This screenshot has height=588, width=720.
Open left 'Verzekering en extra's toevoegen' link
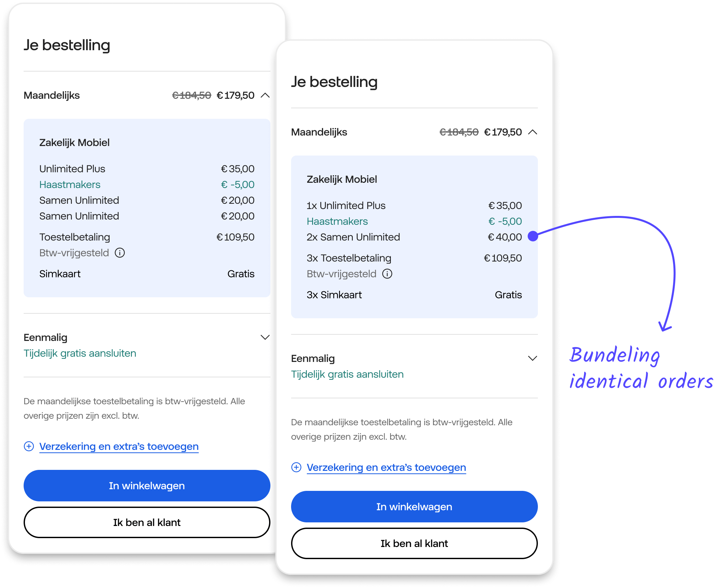click(119, 447)
